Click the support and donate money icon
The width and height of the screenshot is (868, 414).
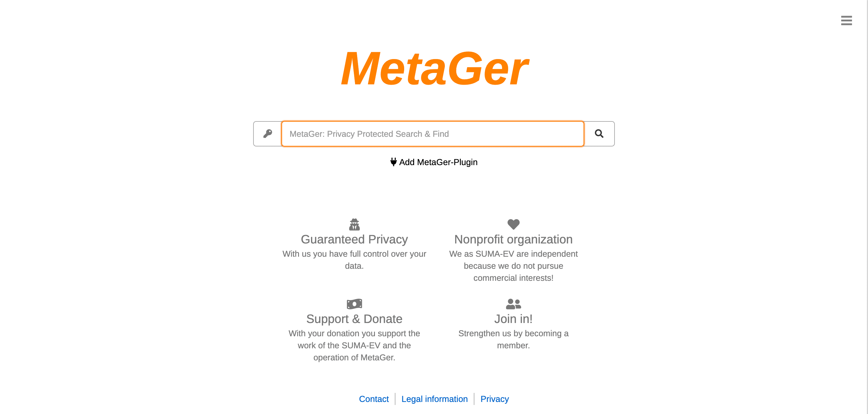click(x=354, y=303)
